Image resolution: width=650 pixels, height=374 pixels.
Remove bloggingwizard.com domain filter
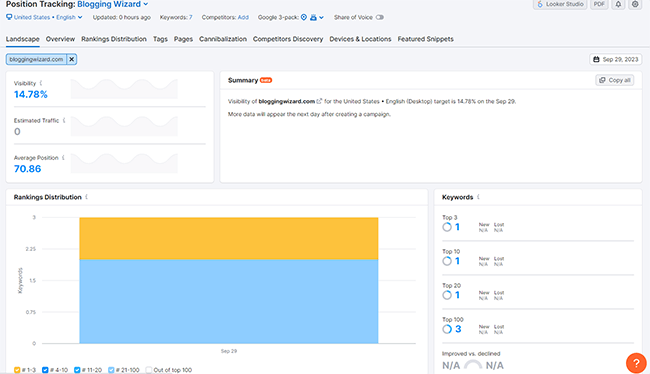click(72, 59)
